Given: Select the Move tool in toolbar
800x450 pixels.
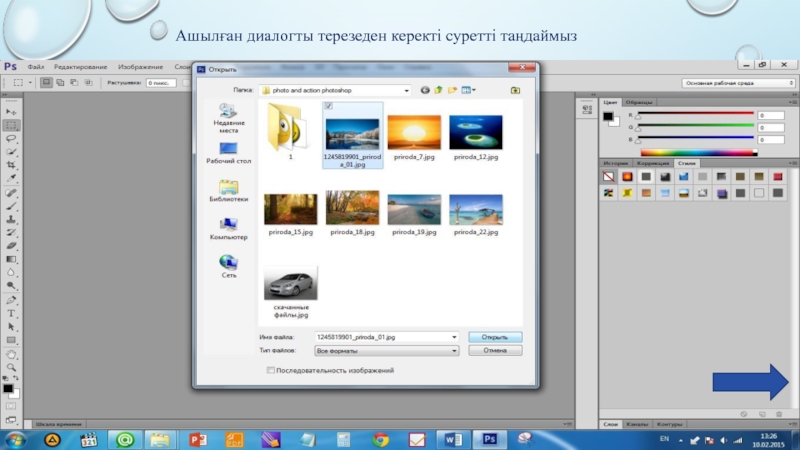Looking at the screenshot, I should pyautogui.click(x=11, y=112).
